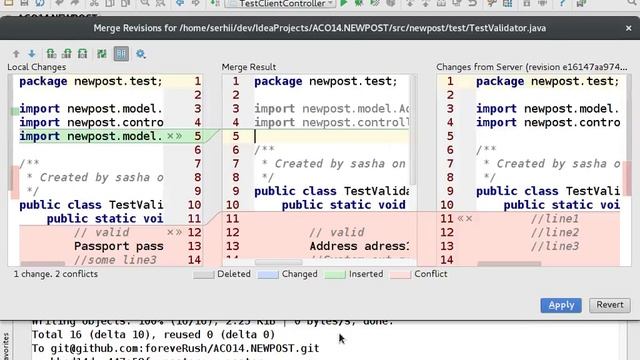Go to previous difference with the up arrow
The image size is (640, 360).
tap(16, 53)
